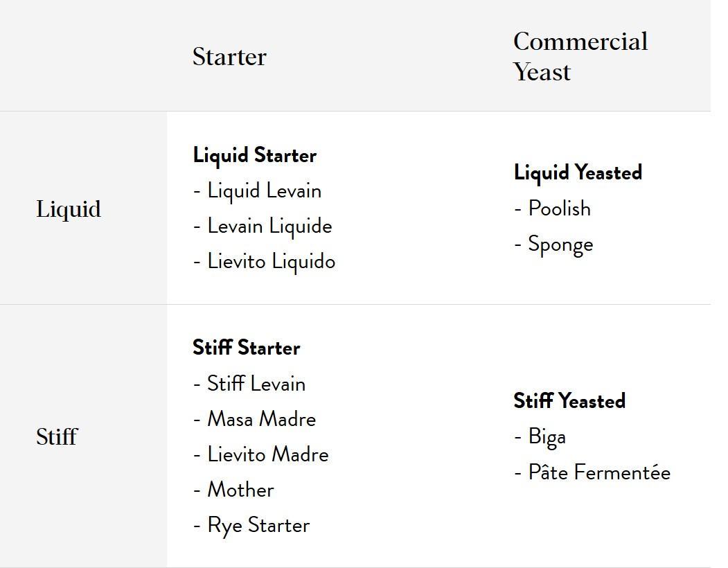Click the Liquid Levain list entry
728x568 pixels.
coord(264,190)
